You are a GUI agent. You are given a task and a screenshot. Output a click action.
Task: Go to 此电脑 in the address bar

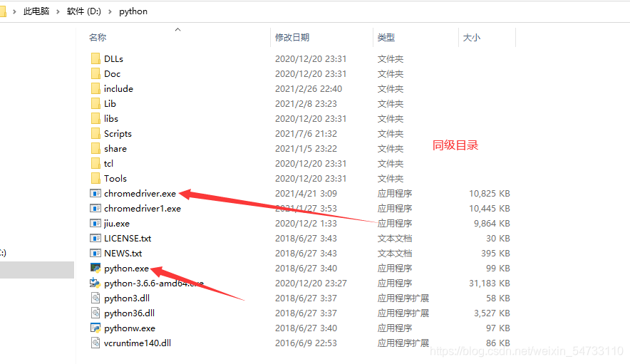pyautogui.click(x=36, y=11)
